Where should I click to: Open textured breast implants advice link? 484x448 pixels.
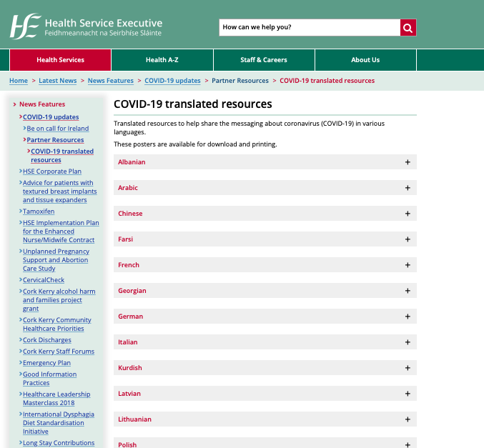pos(59,191)
